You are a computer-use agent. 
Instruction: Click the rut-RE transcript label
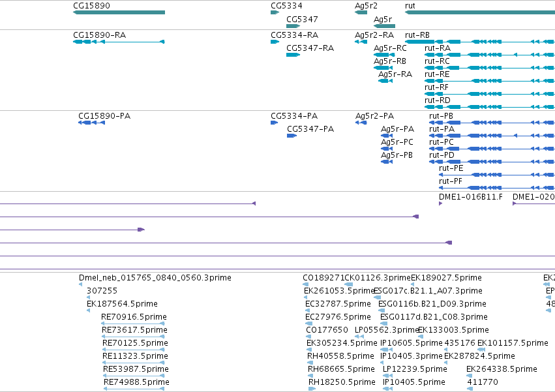437,74
